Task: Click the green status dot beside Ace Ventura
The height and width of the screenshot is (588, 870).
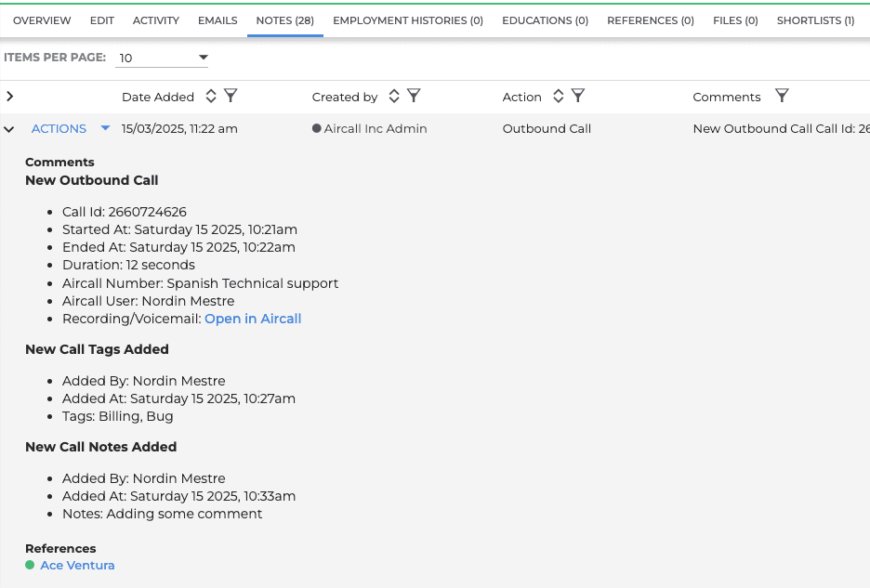Action: pos(31,565)
